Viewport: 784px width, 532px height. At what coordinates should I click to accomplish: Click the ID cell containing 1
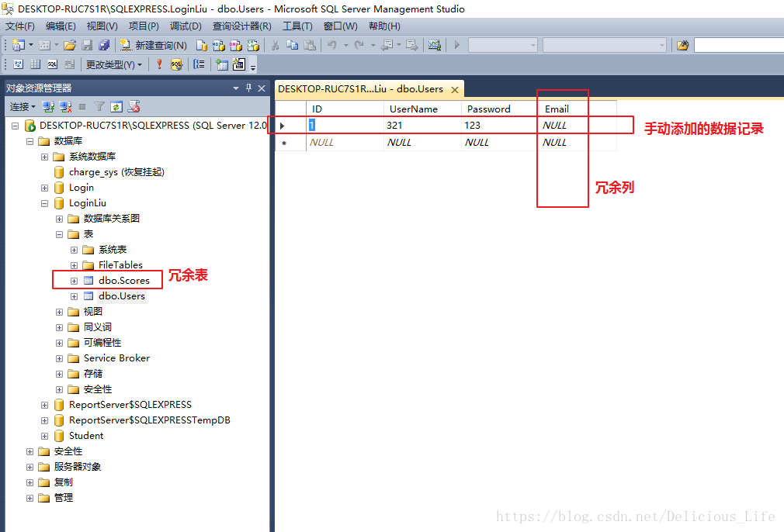[345, 126]
